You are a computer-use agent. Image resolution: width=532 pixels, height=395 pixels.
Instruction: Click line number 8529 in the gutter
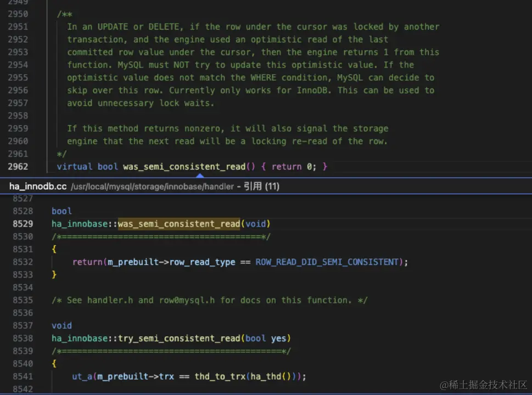point(23,224)
